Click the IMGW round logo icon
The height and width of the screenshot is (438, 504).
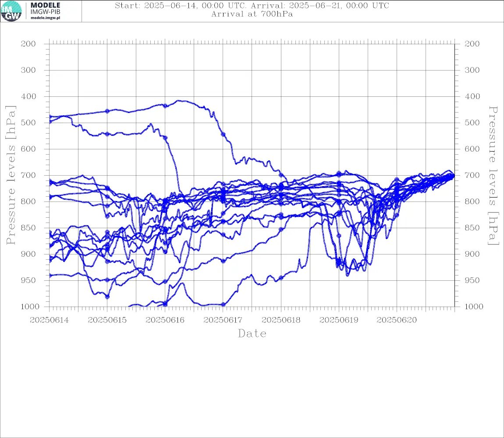(x=11, y=11)
